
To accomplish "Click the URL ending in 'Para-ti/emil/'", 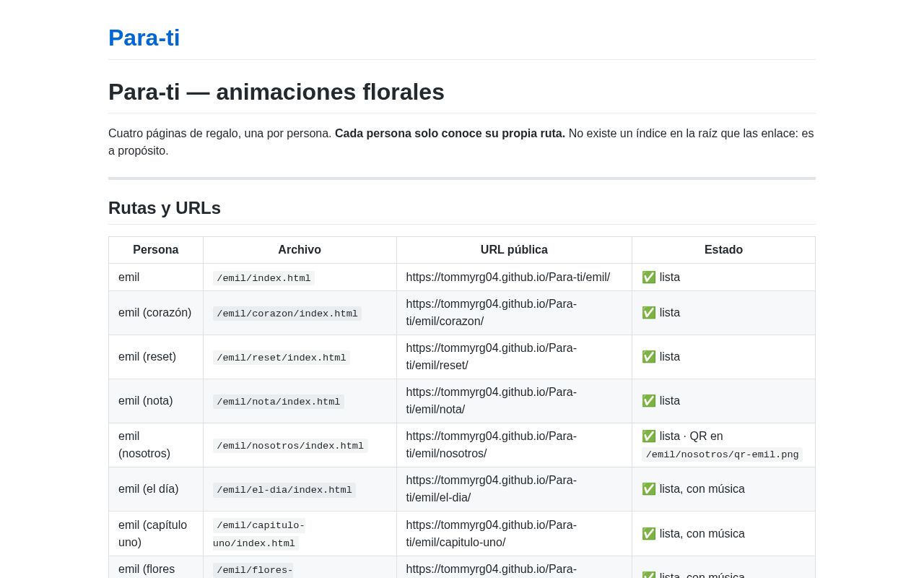I will click(508, 277).
